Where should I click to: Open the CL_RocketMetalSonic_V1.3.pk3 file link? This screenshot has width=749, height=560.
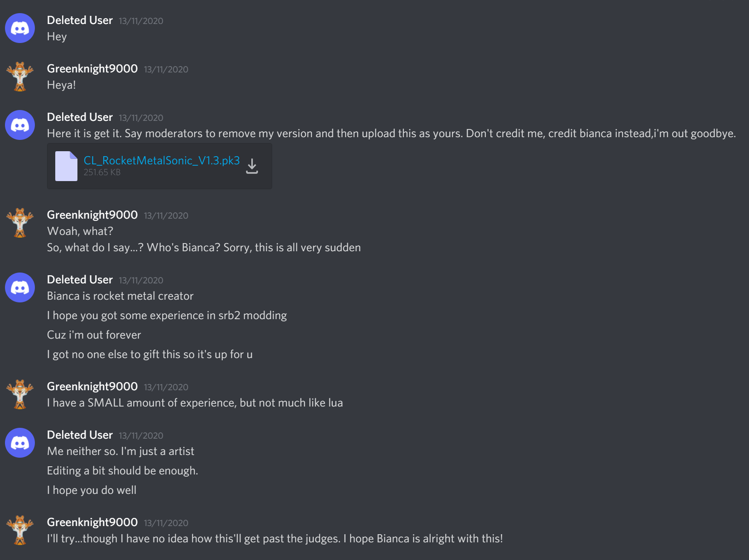click(162, 161)
